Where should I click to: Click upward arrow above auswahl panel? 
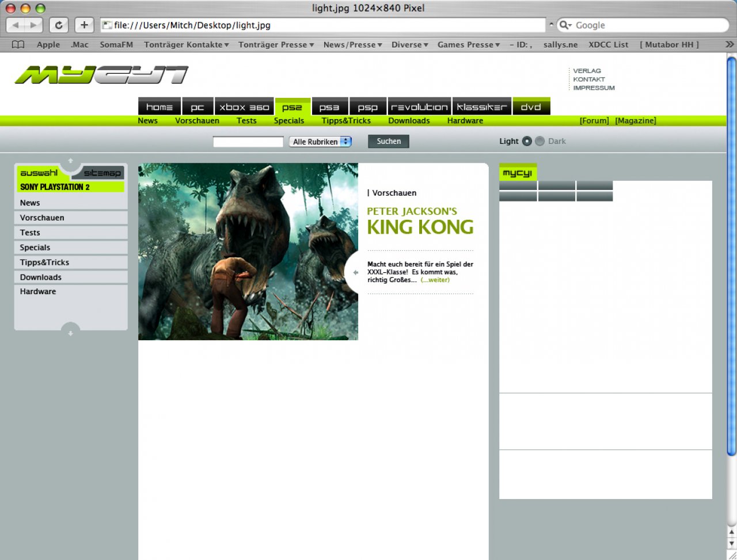(x=71, y=161)
